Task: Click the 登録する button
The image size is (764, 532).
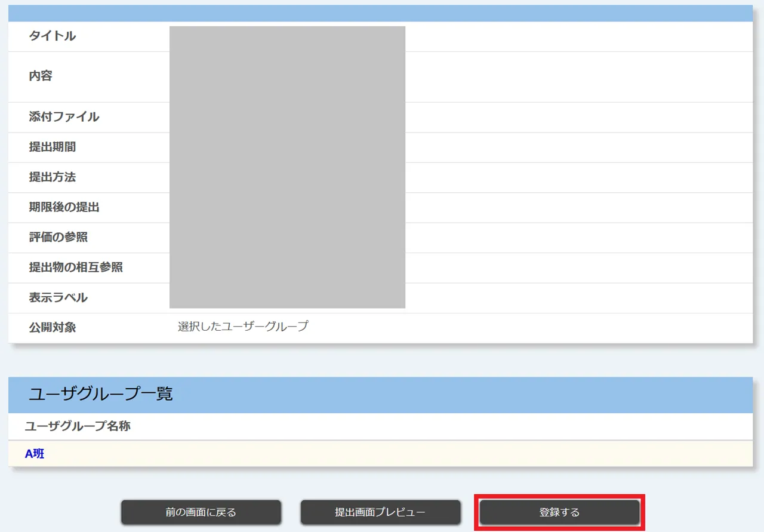Action: [559, 512]
